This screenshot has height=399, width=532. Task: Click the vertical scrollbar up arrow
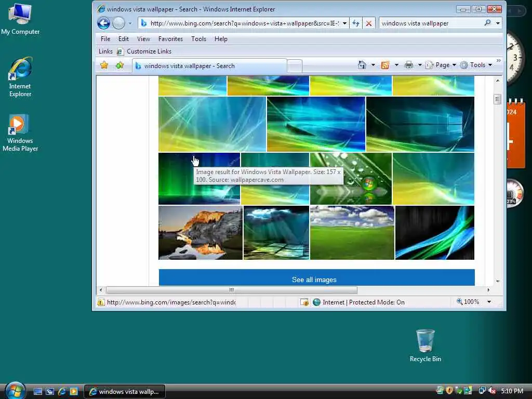point(497,81)
